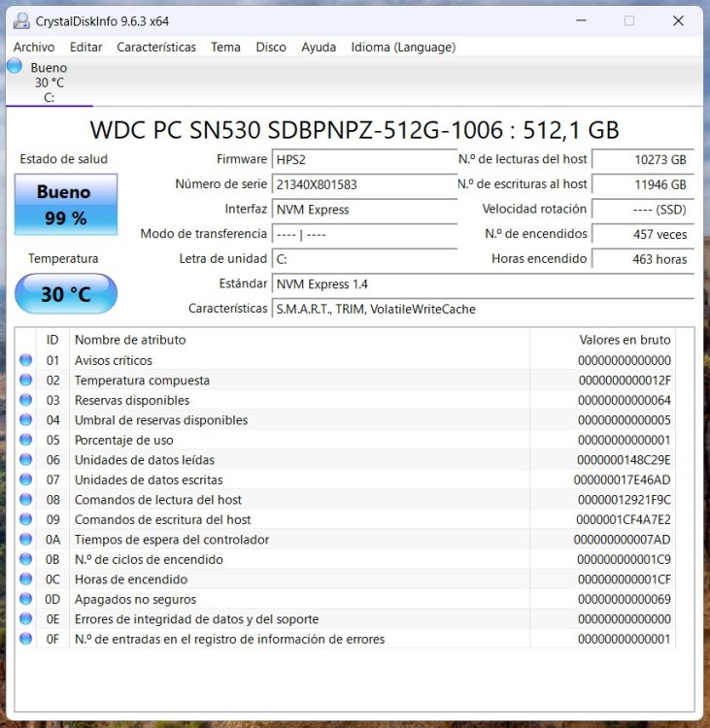Click the Estado de salud label
The width and height of the screenshot is (710, 728).
(x=64, y=159)
